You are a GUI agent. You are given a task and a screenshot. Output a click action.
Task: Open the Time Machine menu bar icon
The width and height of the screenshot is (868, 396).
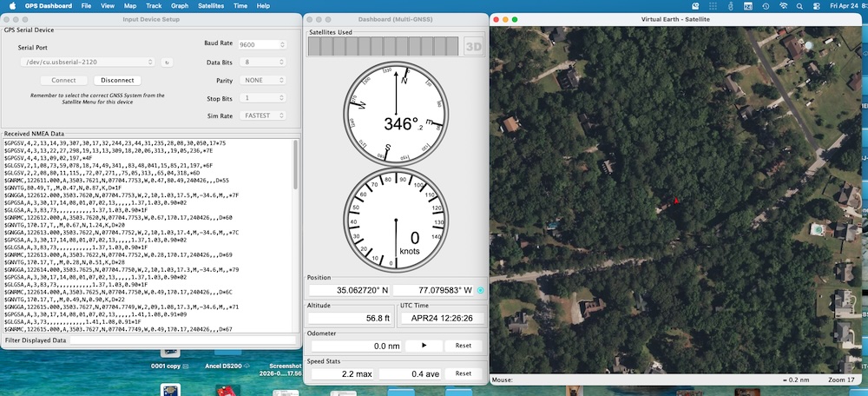(x=766, y=5)
